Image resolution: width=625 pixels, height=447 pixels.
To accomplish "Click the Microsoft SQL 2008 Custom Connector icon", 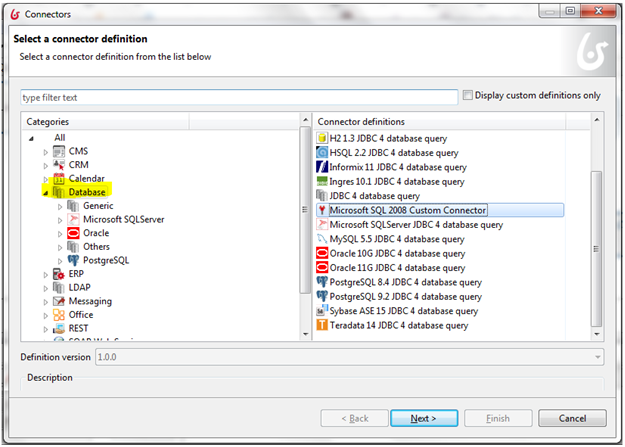I will 322,210.
